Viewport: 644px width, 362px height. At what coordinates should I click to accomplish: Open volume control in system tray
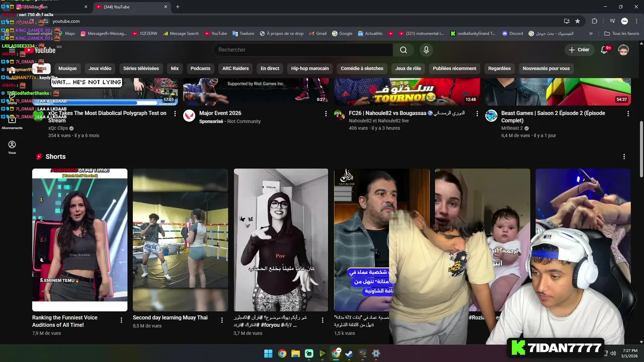point(613,353)
